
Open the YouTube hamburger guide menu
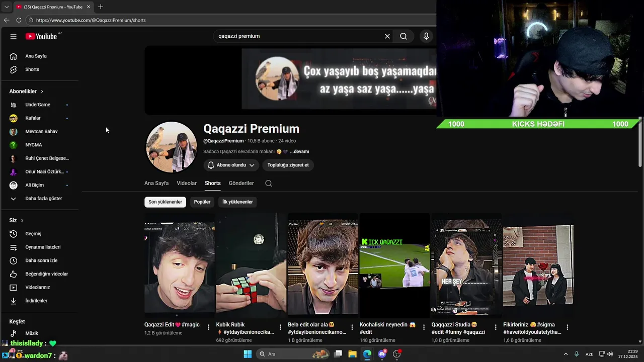(14, 36)
